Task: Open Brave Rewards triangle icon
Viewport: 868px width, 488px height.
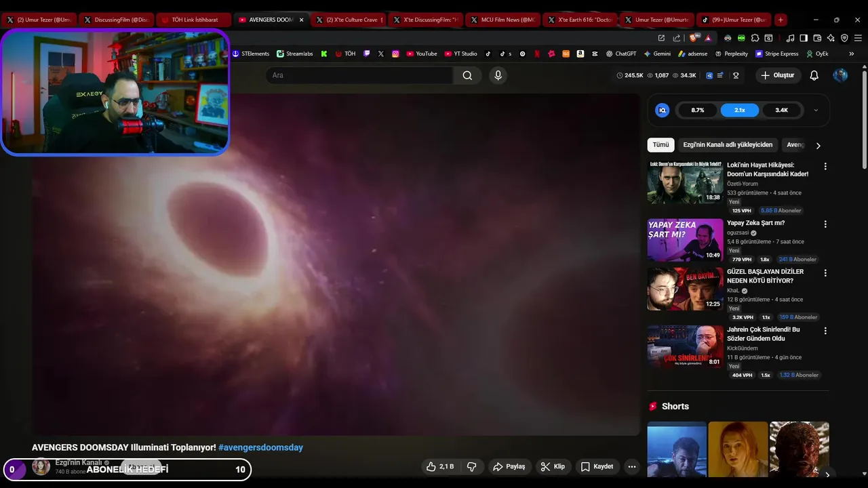Action: 708,38
